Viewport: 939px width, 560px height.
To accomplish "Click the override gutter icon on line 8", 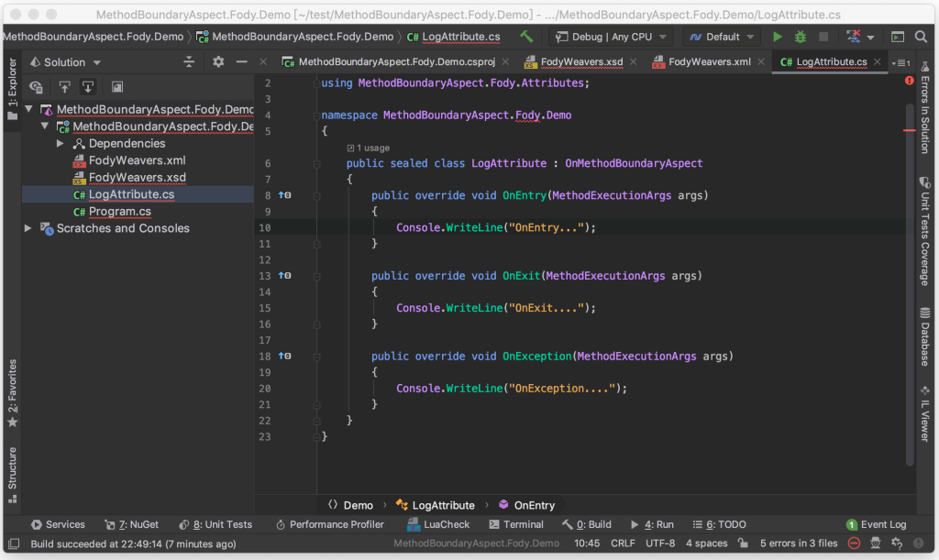I will tap(284, 195).
